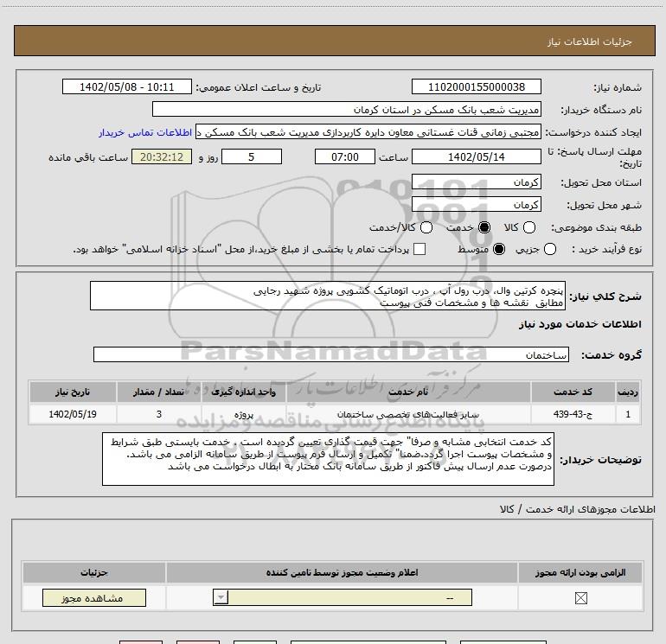Click the نام خدمت column header
The height and width of the screenshot is (644, 666).
click(x=408, y=392)
